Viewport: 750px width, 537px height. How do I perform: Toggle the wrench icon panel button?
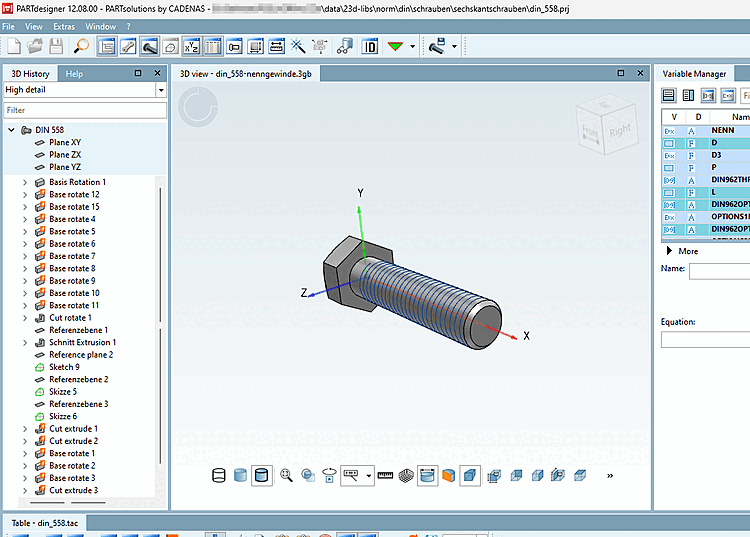(x=129, y=46)
